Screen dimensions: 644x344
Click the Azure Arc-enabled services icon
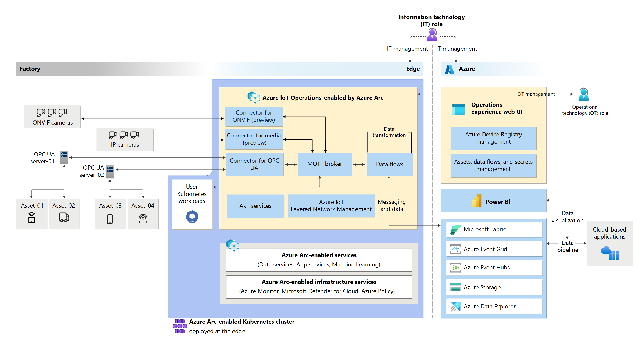point(233,245)
